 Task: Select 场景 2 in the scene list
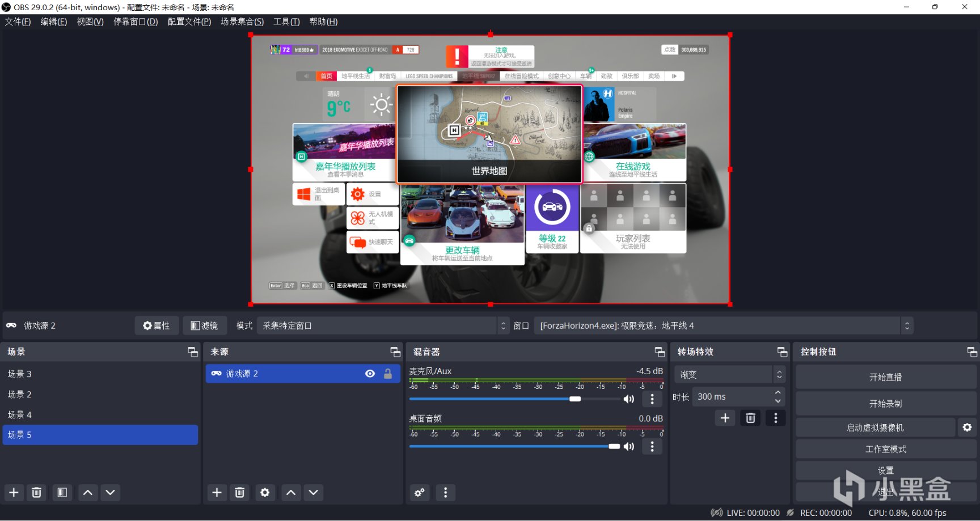click(x=100, y=395)
